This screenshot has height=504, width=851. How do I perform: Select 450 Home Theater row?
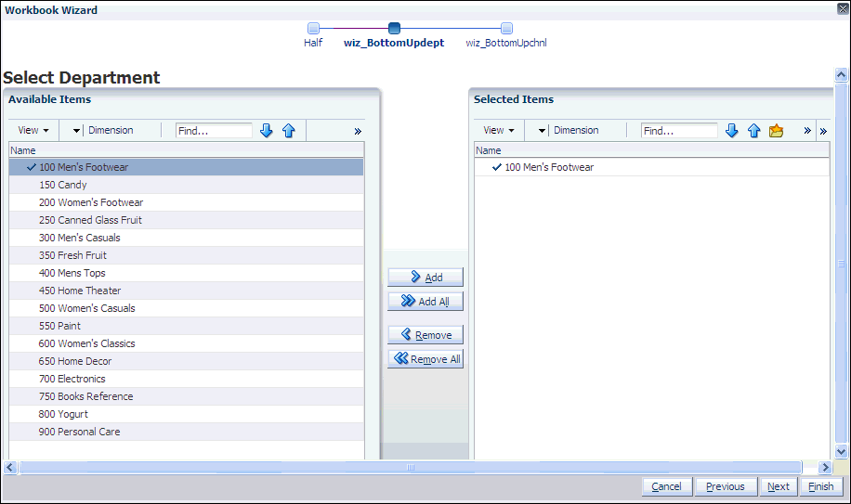pos(186,291)
